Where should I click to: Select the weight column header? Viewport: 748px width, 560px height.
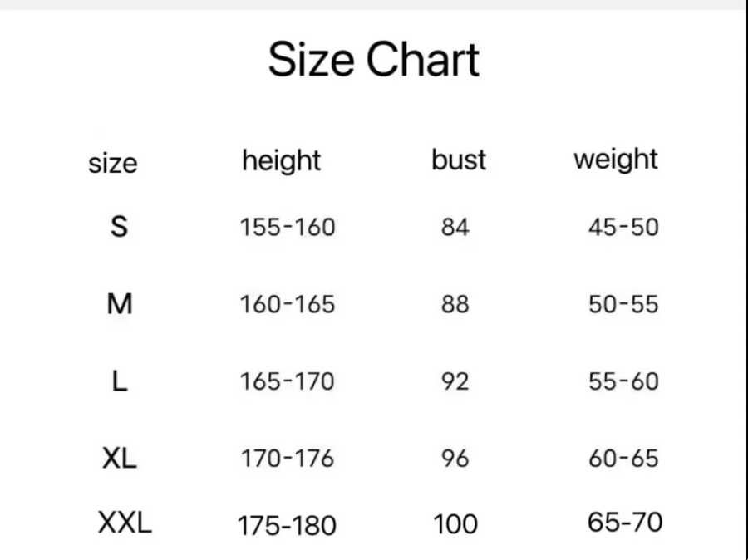(616, 160)
